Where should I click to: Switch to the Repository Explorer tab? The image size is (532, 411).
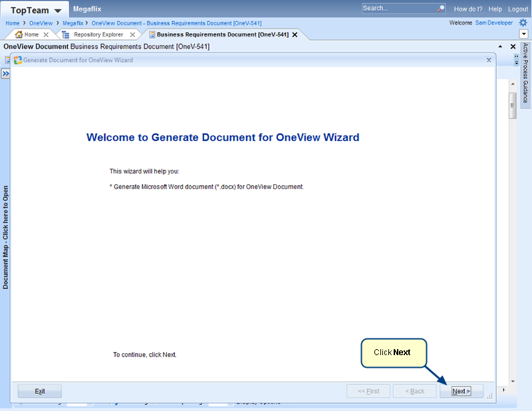click(98, 35)
